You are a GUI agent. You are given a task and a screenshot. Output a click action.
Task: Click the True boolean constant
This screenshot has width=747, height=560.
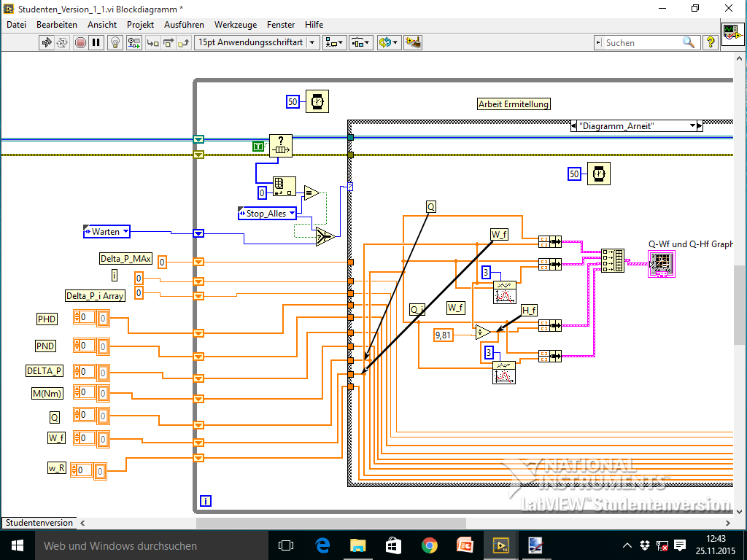(258, 147)
